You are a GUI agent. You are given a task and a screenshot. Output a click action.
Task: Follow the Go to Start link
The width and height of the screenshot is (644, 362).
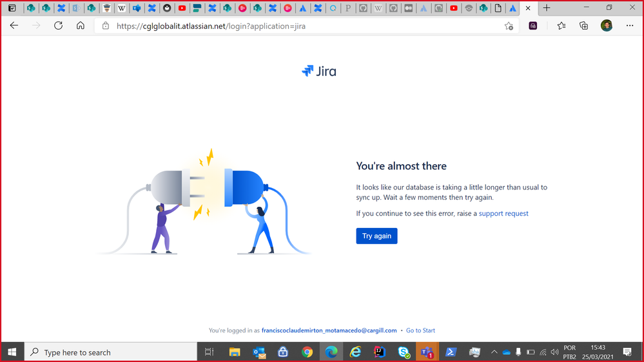tap(420, 330)
